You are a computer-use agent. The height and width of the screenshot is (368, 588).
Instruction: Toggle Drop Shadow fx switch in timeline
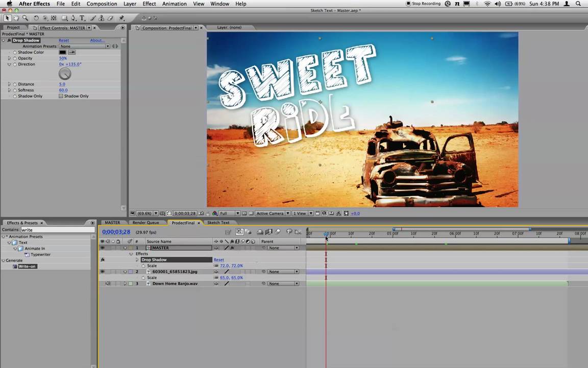[x=103, y=260]
